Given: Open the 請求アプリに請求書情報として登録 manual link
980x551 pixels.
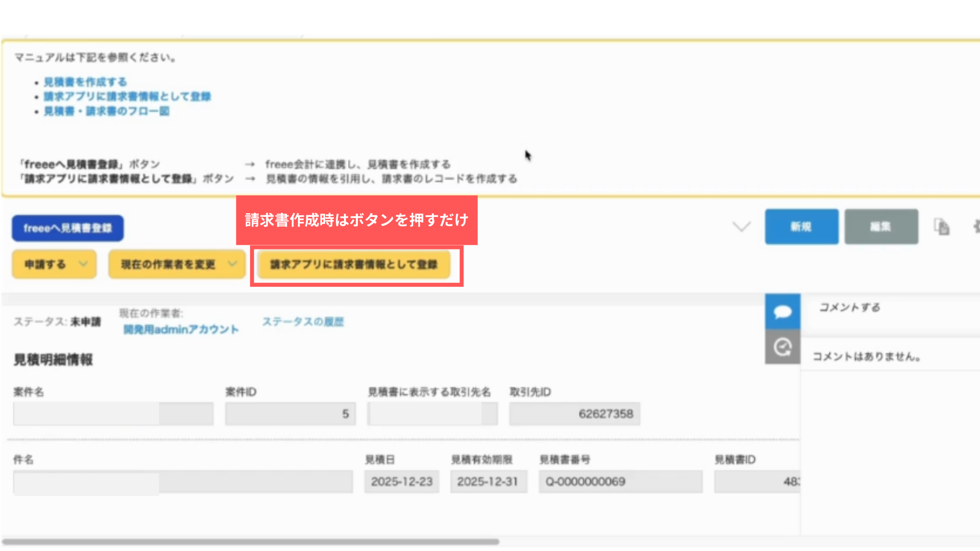Looking at the screenshot, I should (127, 96).
